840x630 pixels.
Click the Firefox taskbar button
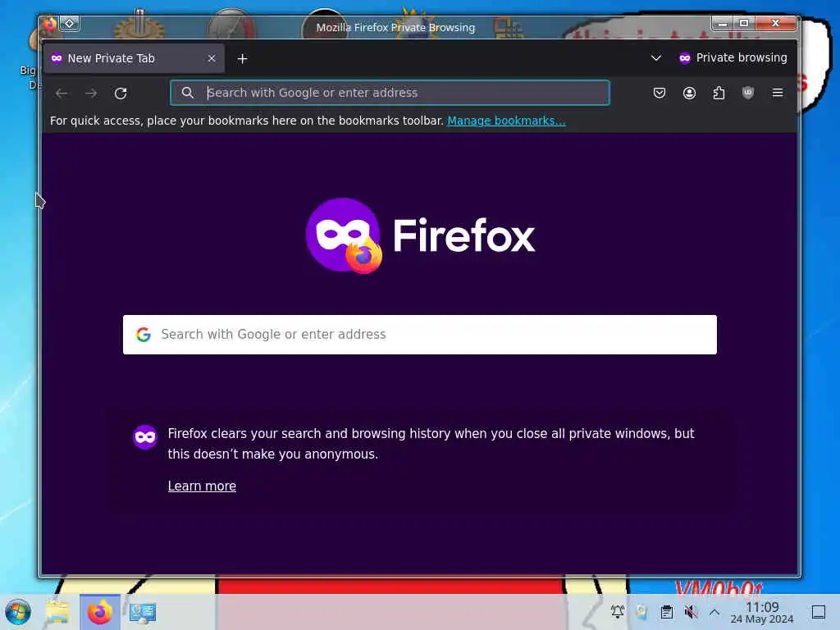click(x=100, y=612)
